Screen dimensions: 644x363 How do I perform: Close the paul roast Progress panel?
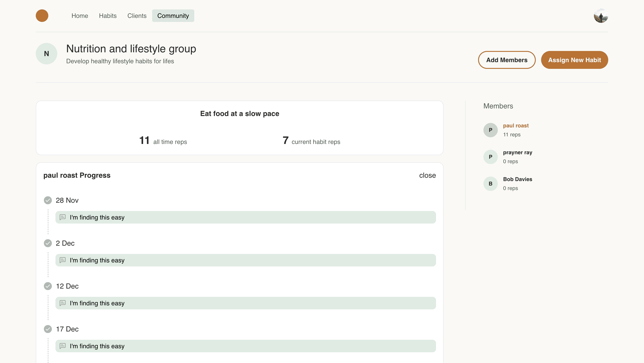(x=427, y=175)
